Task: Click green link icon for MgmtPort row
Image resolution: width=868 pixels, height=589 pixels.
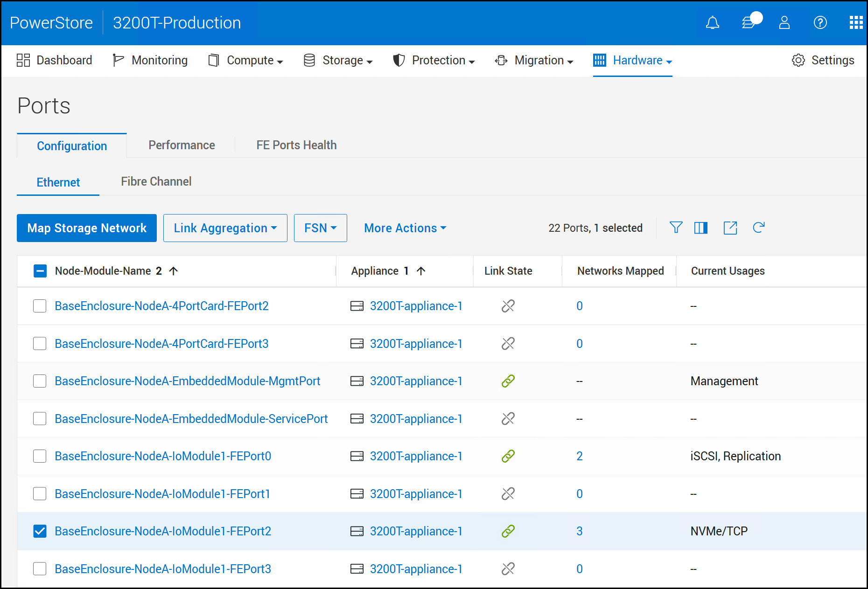Action: point(508,381)
